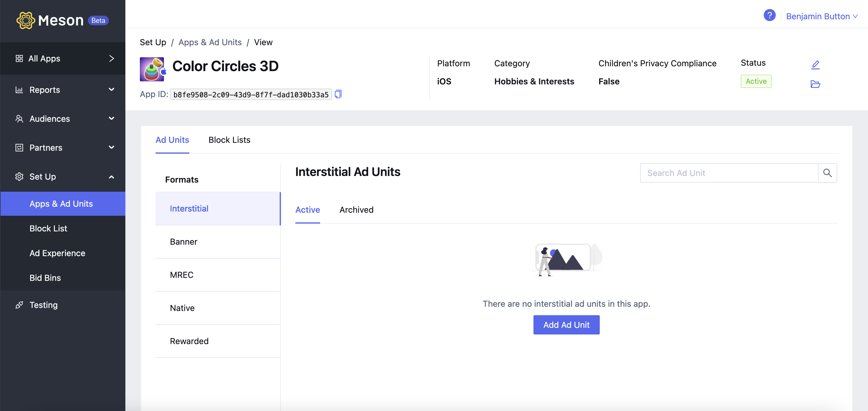Image resolution: width=868 pixels, height=411 pixels.
Task: Click the Partners sidebar icon
Action: (x=19, y=148)
